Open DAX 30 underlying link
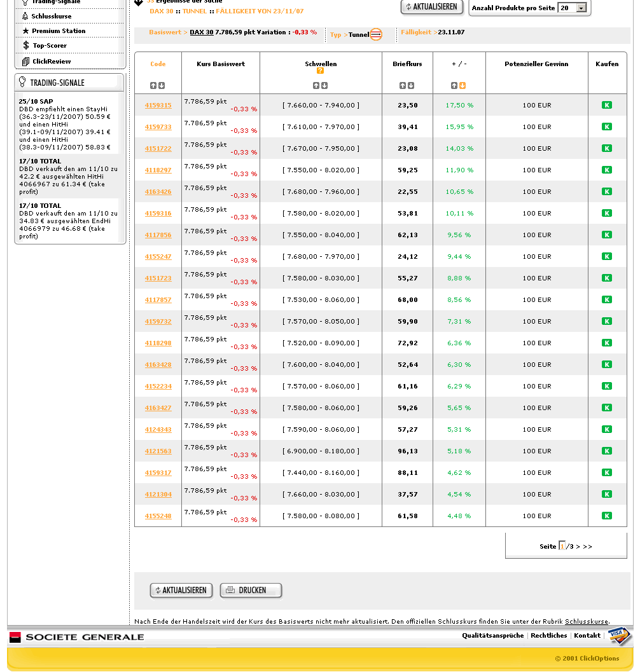The height and width of the screenshot is (672, 640). tap(202, 32)
